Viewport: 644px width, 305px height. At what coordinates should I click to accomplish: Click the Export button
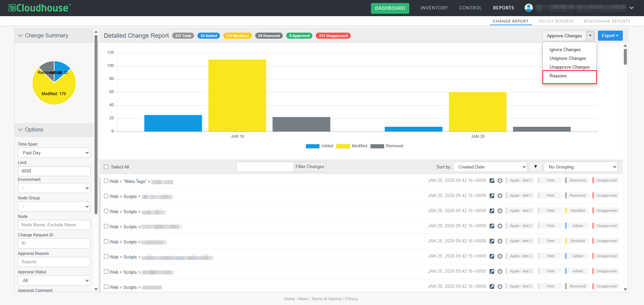point(610,36)
